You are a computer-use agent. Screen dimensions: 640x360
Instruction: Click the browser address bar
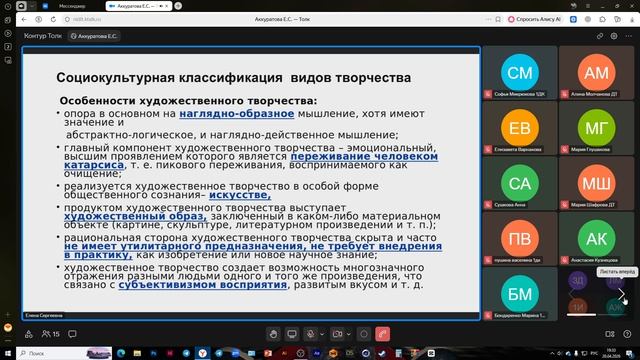pos(282,19)
